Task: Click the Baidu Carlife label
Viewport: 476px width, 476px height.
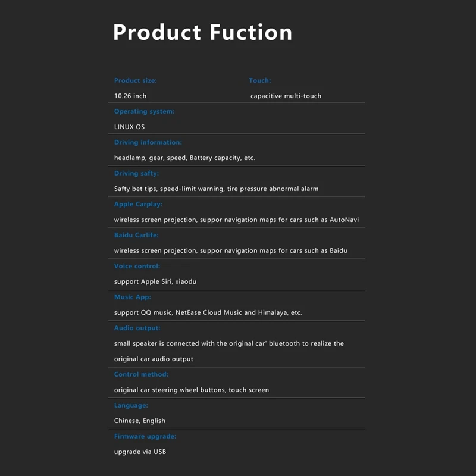Action: (136, 235)
